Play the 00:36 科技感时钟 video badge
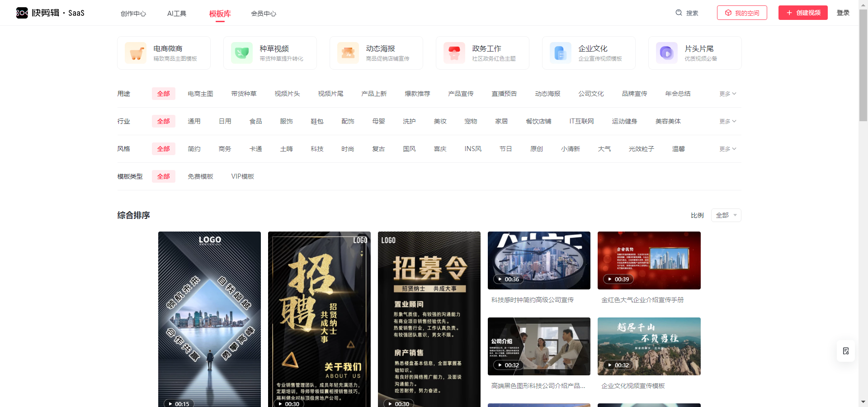This screenshot has width=868, height=407. (x=508, y=279)
